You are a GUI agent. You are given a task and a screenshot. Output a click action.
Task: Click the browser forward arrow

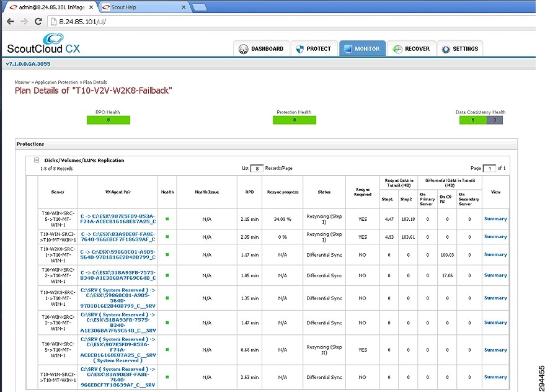(24, 22)
